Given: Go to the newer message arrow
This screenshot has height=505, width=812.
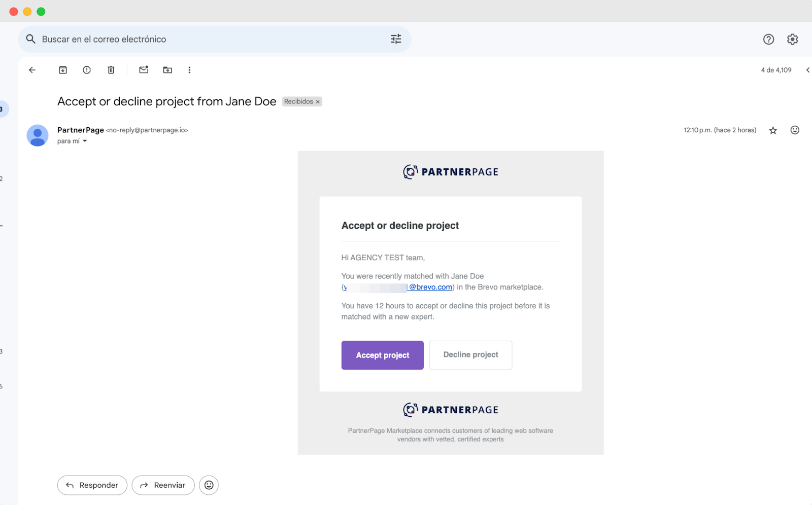Looking at the screenshot, I should [x=807, y=70].
